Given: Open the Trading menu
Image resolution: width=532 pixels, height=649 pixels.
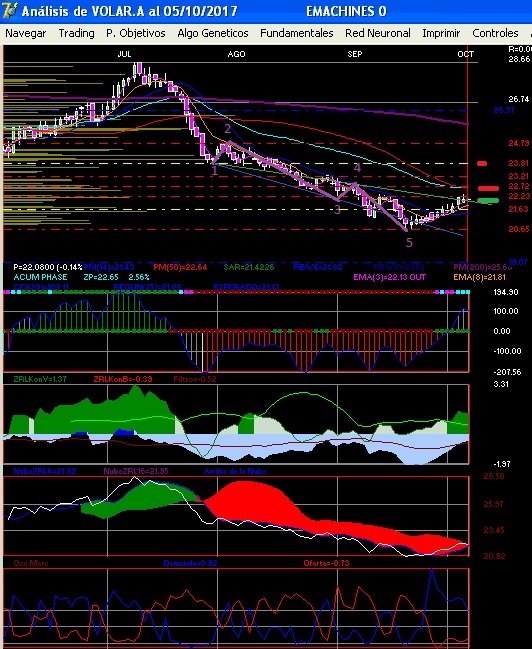Looking at the screenshot, I should (x=77, y=33).
